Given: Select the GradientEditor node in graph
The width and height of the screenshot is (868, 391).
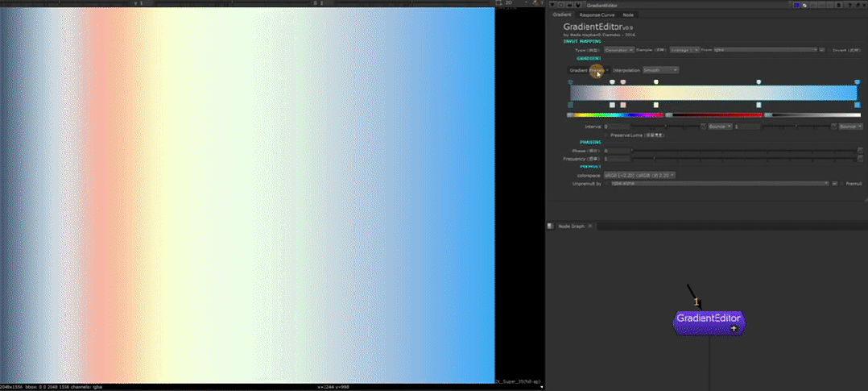Looking at the screenshot, I should click(x=709, y=322).
